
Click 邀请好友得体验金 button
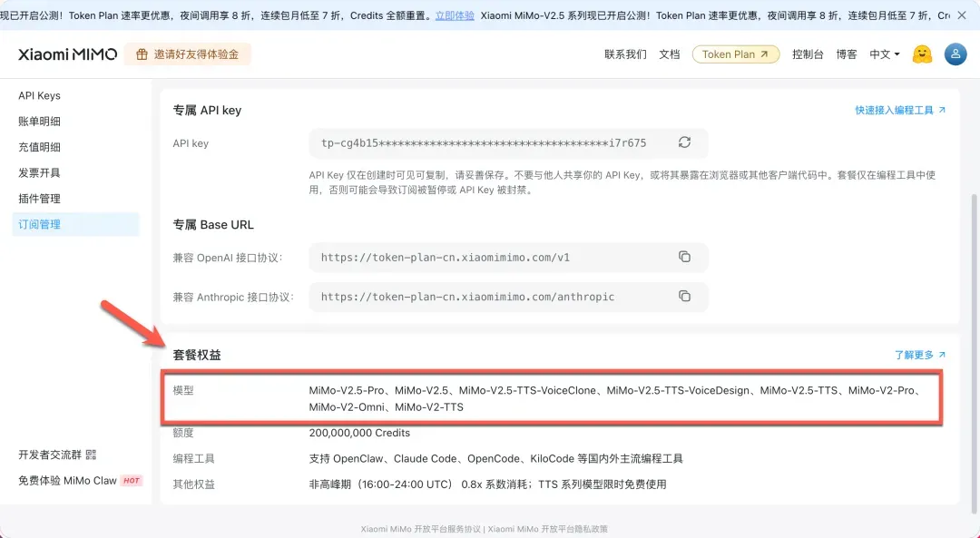pos(188,54)
